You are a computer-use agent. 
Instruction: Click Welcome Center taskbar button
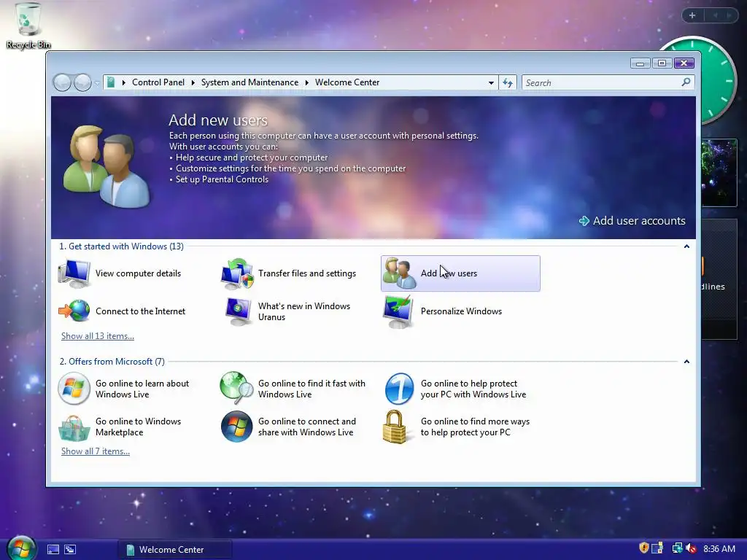[174, 550]
